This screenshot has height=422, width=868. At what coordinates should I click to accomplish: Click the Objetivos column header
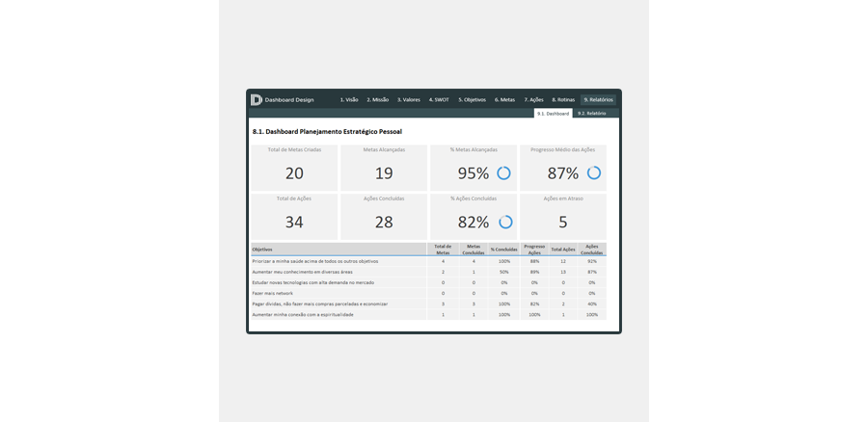pyautogui.click(x=338, y=249)
